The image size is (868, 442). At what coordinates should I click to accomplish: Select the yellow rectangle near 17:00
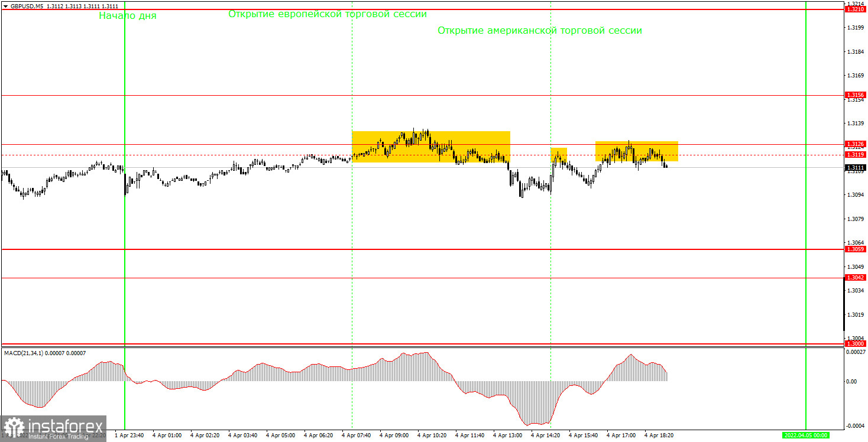(637, 151)
